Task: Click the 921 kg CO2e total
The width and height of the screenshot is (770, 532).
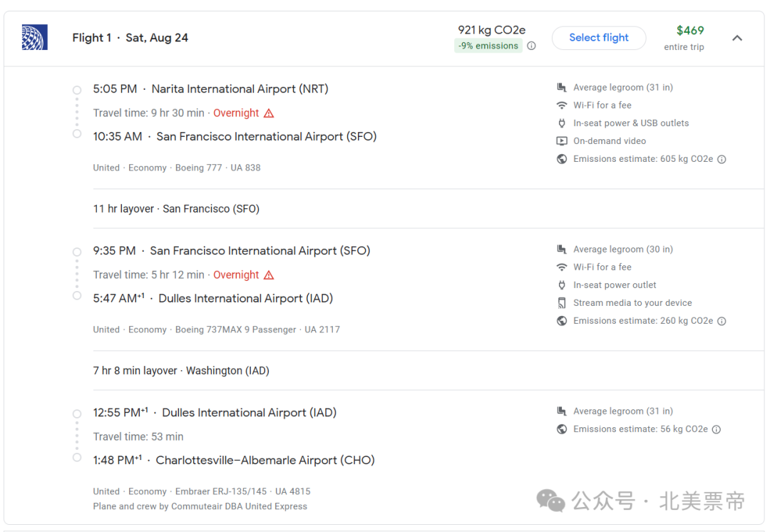Action: tap(491, 30)
